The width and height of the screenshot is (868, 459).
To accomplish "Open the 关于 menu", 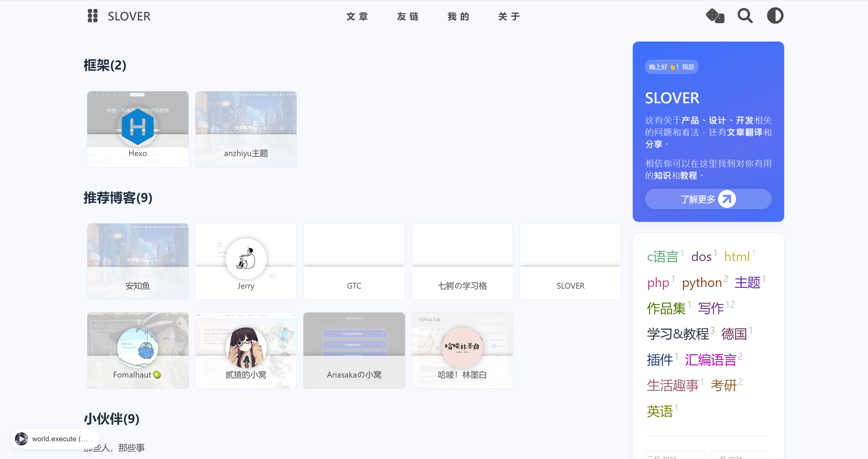I will pyautogui.click(x=509, y=16).
